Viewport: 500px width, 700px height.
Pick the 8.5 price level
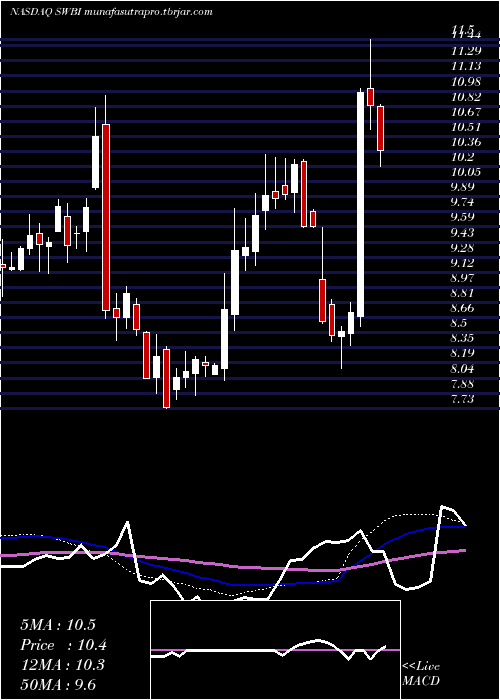[x=459, y=324]
